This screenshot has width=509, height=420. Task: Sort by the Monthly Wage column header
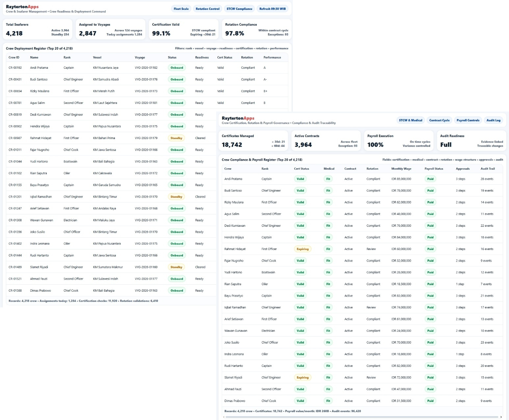point(401,169)
